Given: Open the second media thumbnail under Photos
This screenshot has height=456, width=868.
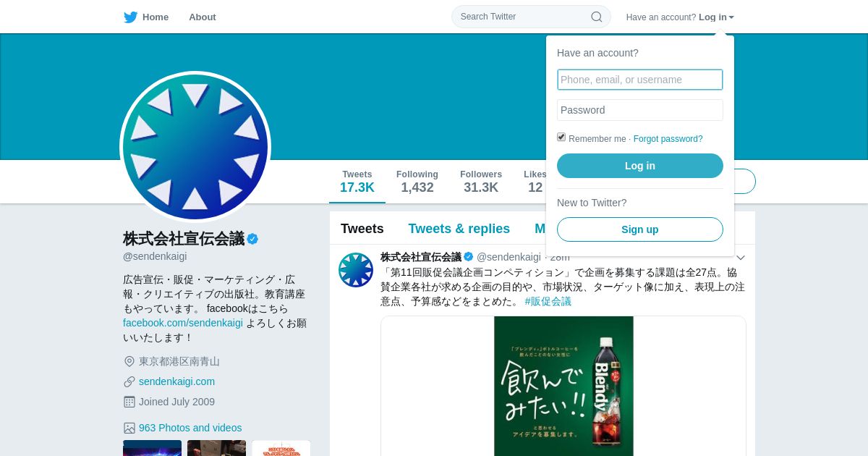Looking at the screenshot, I should pyautogui.click(x=216, y=448).
